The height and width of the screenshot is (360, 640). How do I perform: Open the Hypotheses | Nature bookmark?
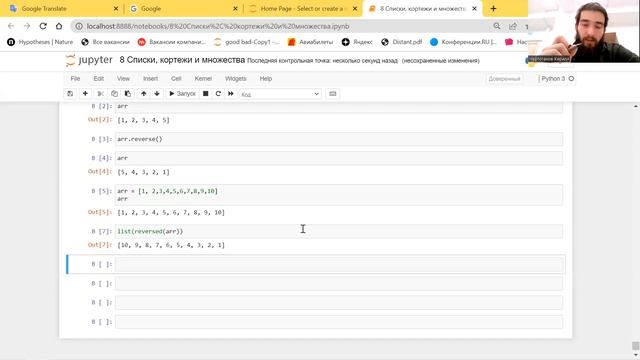tap(40, 42)
